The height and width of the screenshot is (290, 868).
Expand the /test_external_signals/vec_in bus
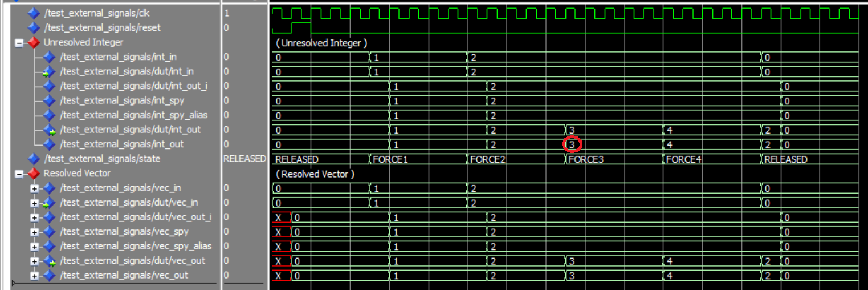pos(35,188)
